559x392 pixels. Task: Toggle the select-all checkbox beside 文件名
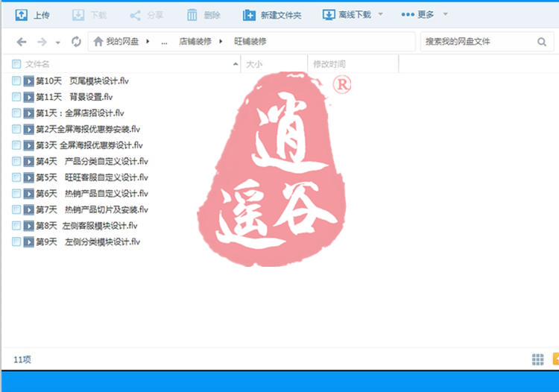pyautogui.click(x=16, y=64)
